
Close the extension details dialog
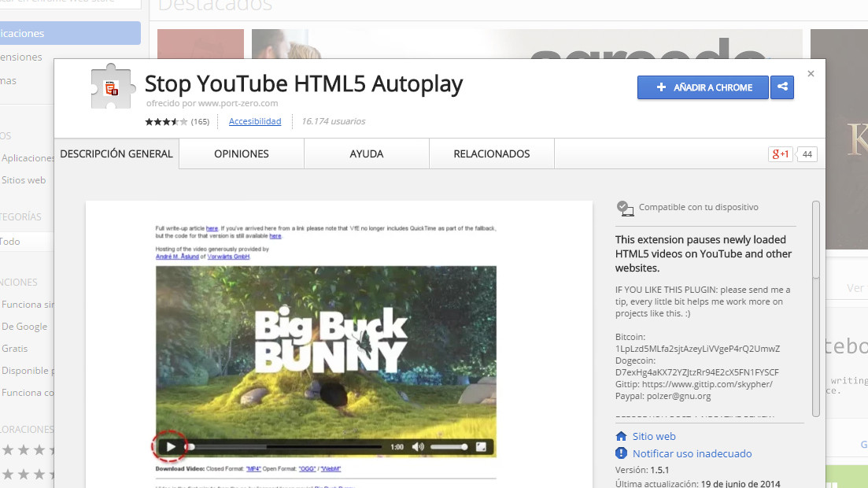click(x=811, y=74)
